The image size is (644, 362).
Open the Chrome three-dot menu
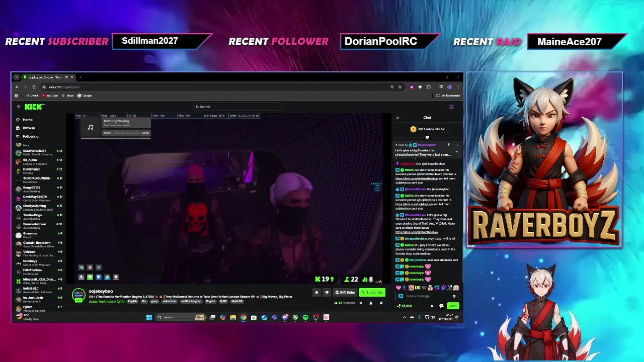pos(458,87)
